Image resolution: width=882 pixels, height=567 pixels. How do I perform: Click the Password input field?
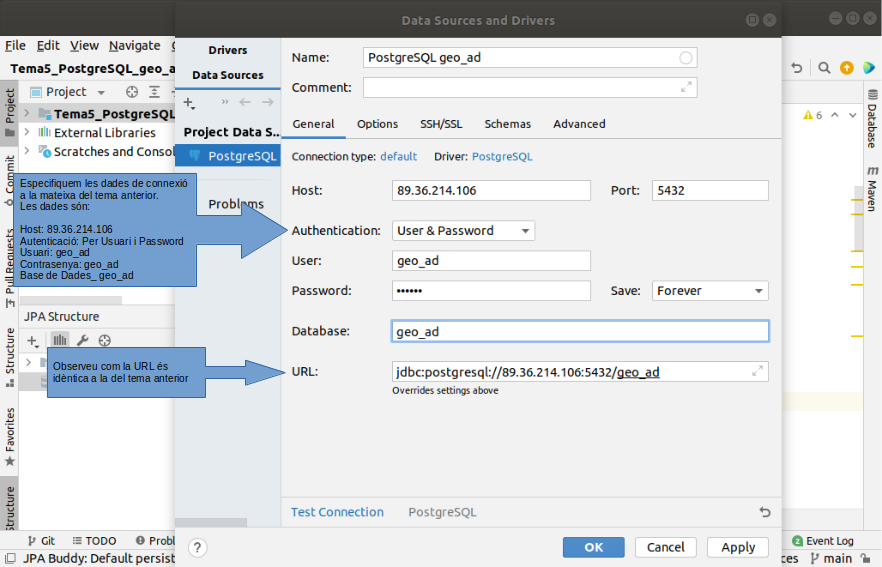491,291
